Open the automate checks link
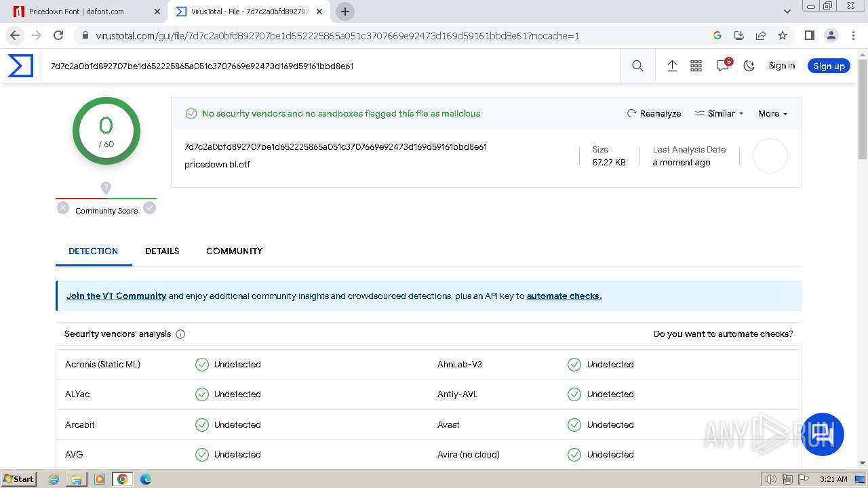The width and height of the screenshot is (868, 488). click(564, 296)
